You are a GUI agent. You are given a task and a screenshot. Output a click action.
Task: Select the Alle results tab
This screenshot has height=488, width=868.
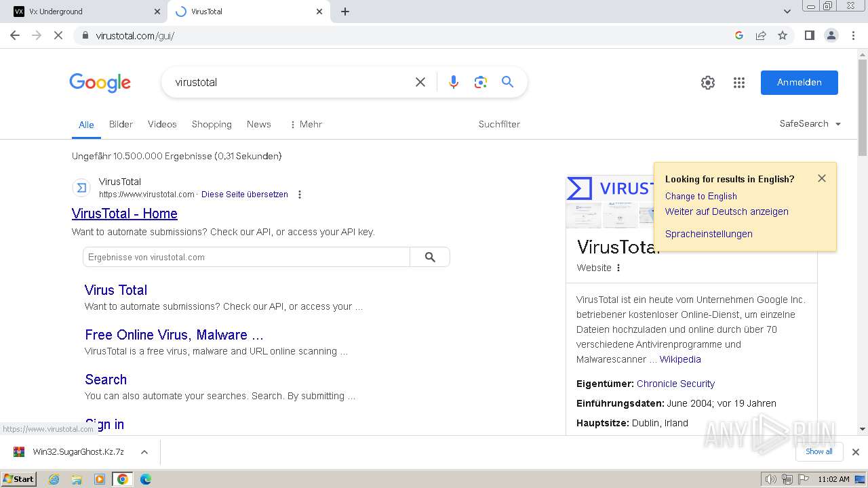[86, 125]
